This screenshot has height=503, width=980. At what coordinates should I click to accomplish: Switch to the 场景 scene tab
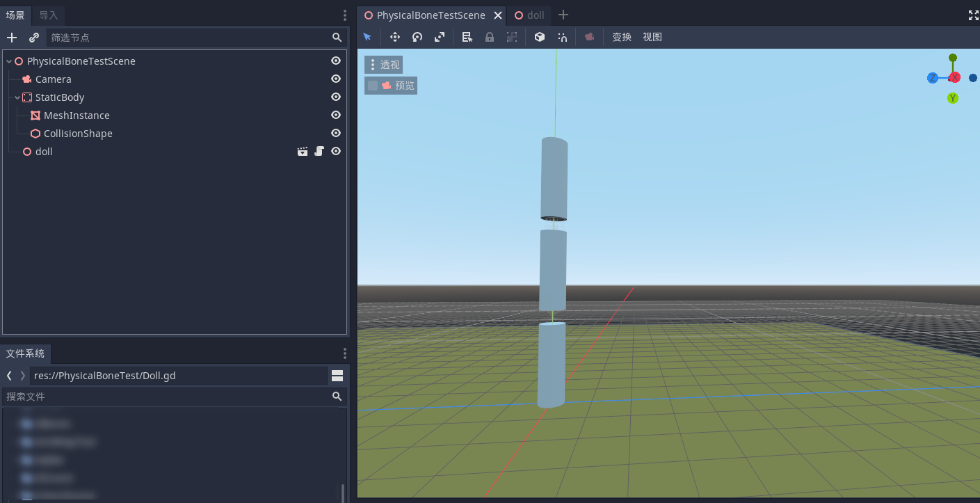15,15
